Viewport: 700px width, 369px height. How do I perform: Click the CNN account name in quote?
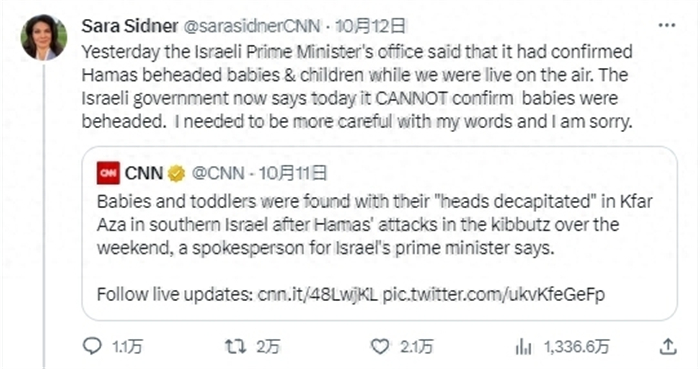point(144,173)
